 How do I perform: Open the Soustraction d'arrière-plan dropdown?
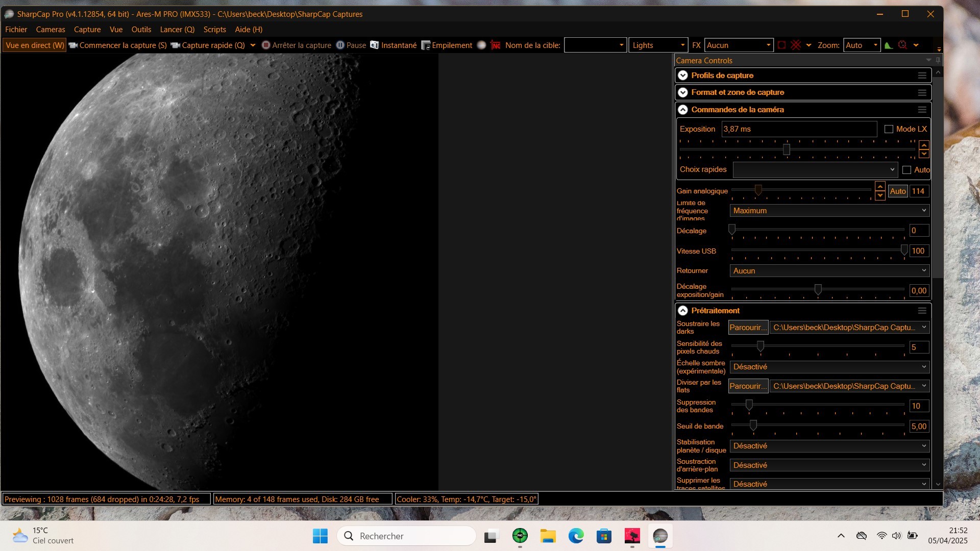tap(829, 465)
